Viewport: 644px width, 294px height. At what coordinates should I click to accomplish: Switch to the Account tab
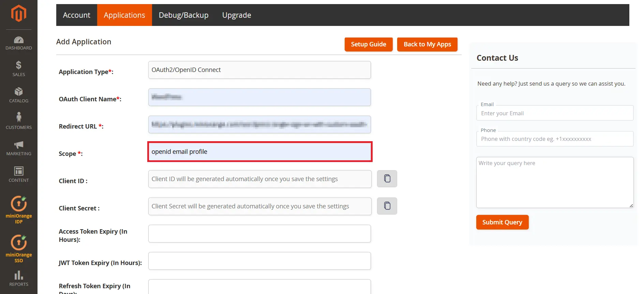[x=77, y=15]
